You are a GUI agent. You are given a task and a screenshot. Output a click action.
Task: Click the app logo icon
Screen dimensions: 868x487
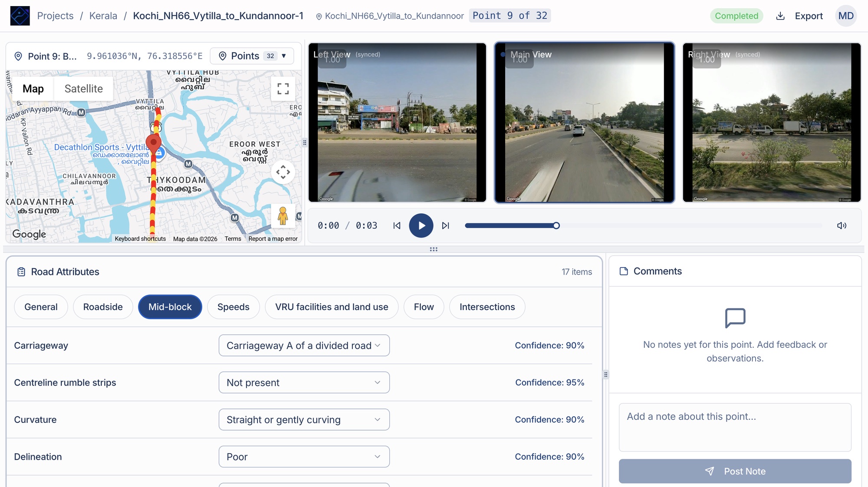(x=20, y=16)
